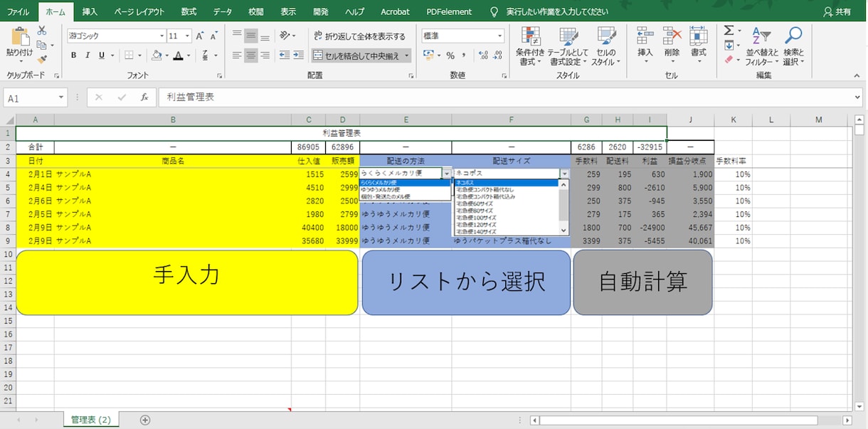Click the increase indent icon
Image resolution: width=868 pixels, height=429 pixels.
click(300, 55)
